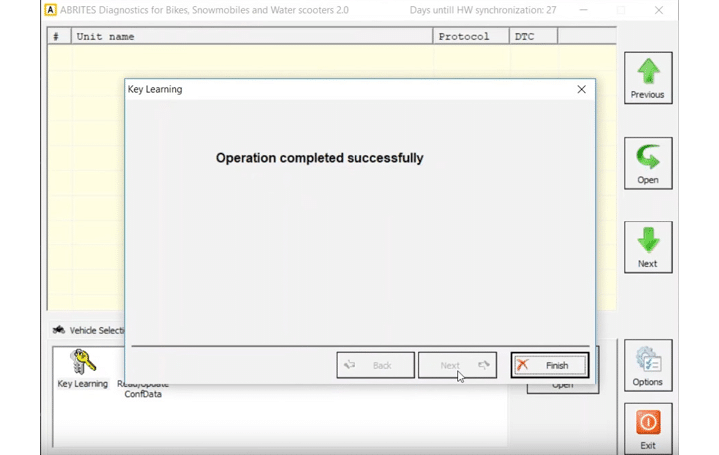Click the wizard's Next button beside Finish
The width and height of the screenshot is (719, 455).
coord(457,365)
